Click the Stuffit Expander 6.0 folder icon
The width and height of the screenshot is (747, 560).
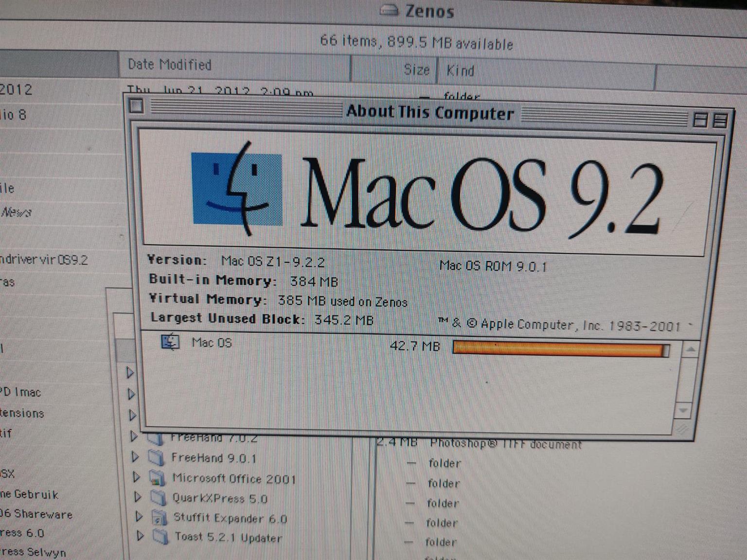coord(159,518)
